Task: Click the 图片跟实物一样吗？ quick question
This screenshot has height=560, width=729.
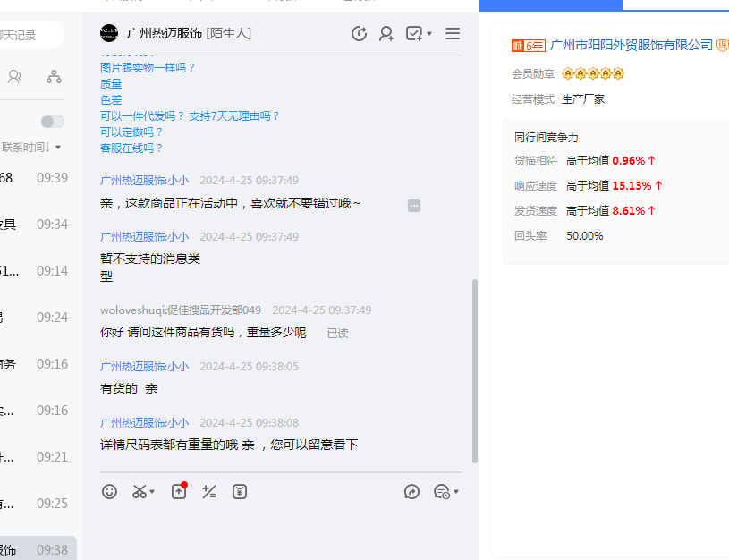Action: (148, 68)
